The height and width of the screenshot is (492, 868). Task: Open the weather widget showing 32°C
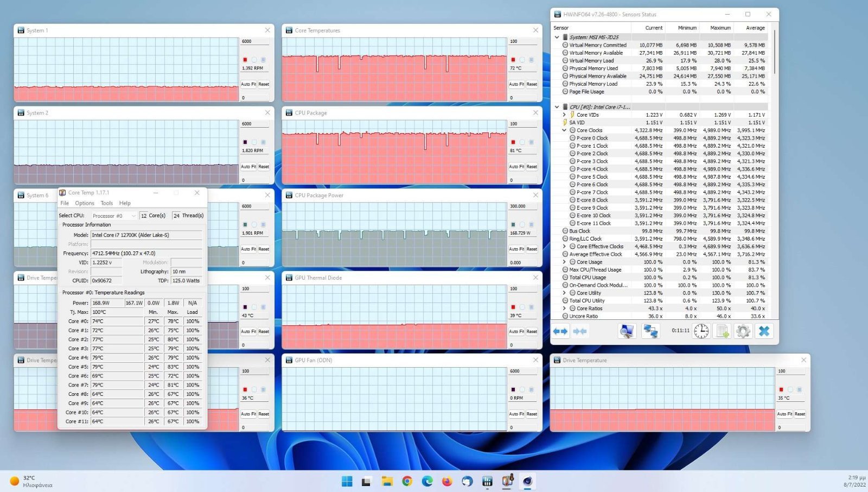click(x=31, y=481)
